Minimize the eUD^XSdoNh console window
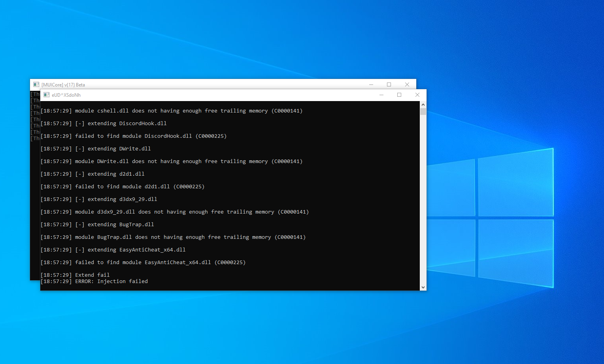Screen dimensions: 604x364 coord(381,95)
